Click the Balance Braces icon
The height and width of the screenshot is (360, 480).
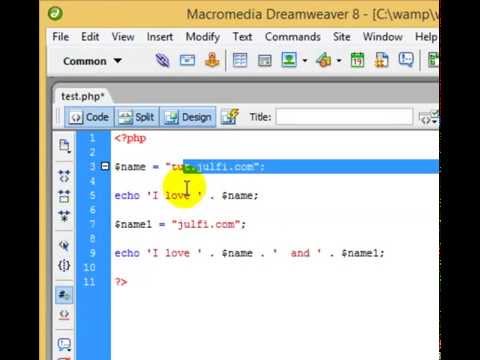[64, 266]
